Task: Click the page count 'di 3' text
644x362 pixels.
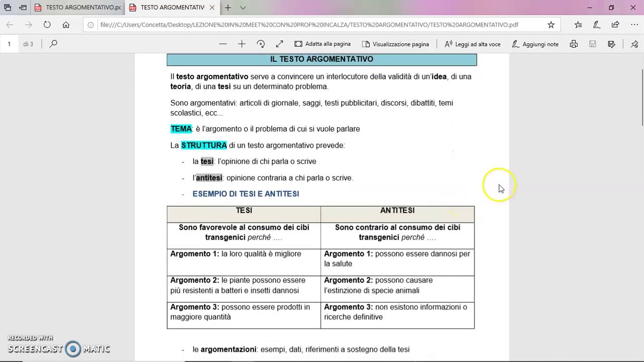Action: pos(28,44)
